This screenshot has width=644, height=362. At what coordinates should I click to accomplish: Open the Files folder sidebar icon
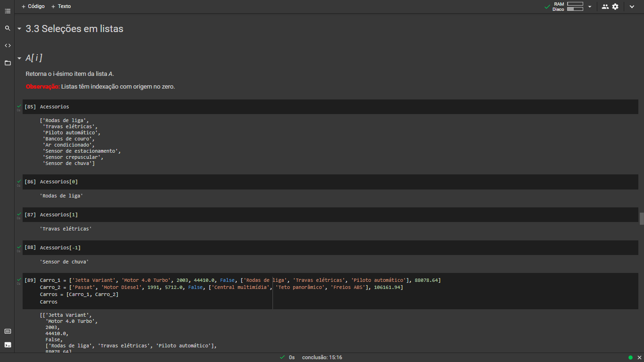pyautogui.click(x=8, y=63)
